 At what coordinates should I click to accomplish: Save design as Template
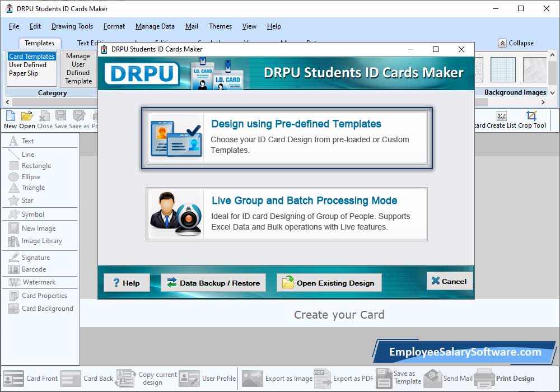coord(399,379)
